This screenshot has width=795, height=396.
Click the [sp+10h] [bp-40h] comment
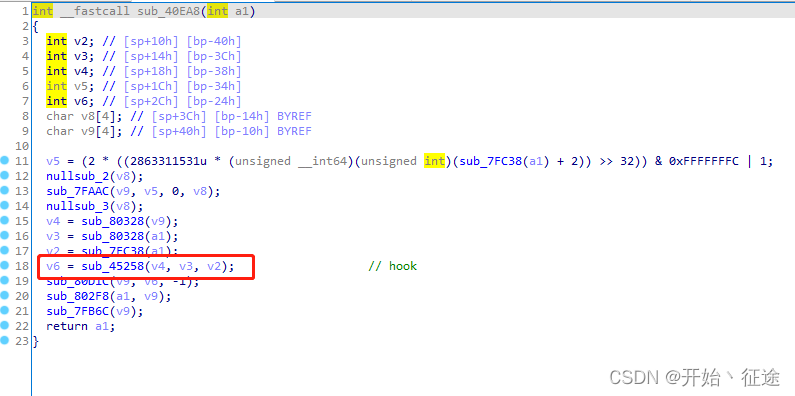tap(183, 41)
